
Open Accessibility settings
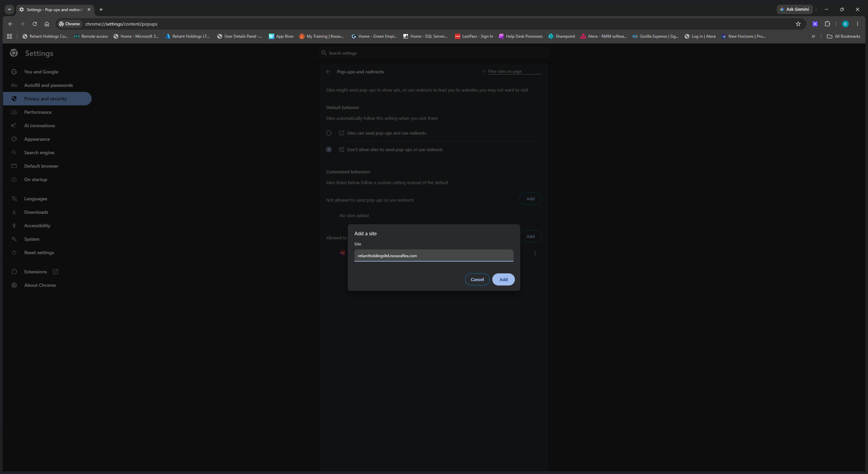pyautogui.click(x=47, y=226)
